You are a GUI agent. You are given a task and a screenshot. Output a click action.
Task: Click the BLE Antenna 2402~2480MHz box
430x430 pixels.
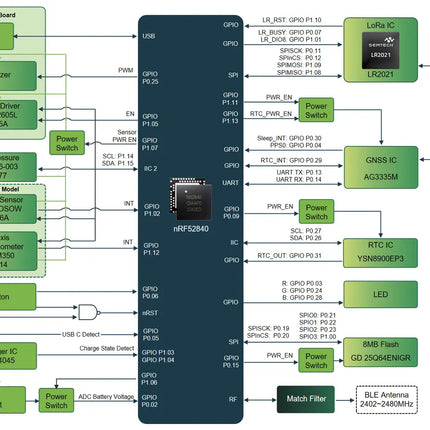click(x=387, y=400)
